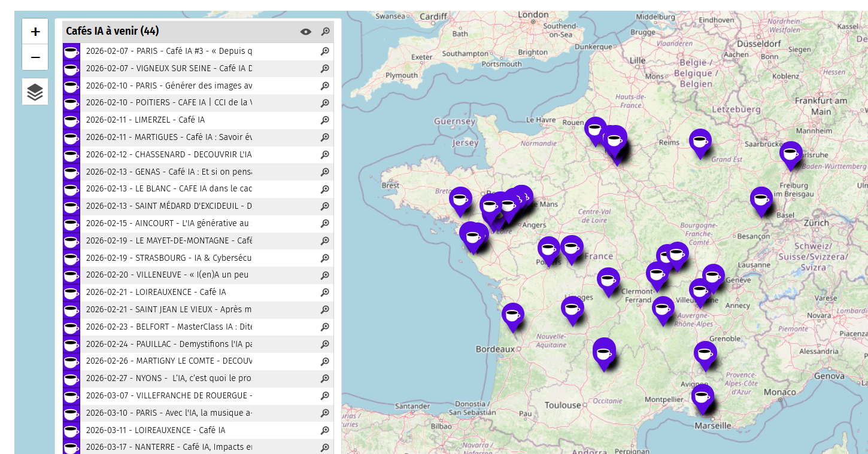Click the zoom in plus button
This screenshot has height=454, width=868.
[x=35, y=32]
